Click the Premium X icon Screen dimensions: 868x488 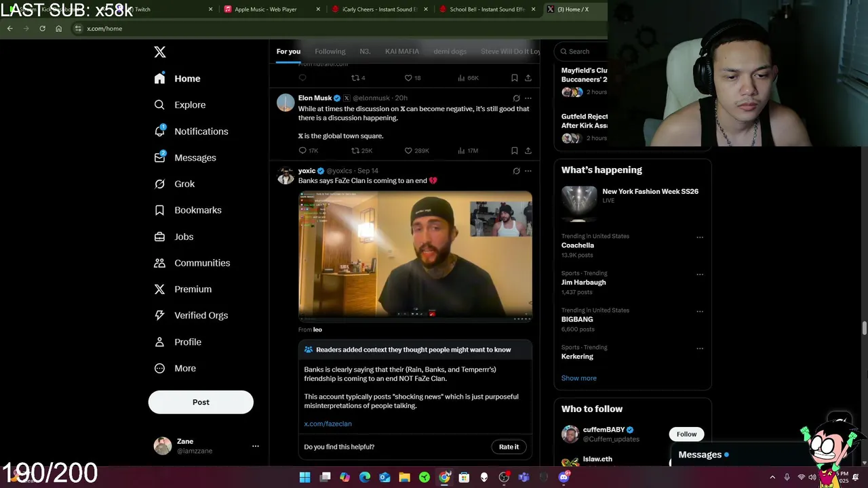(159, 289)
